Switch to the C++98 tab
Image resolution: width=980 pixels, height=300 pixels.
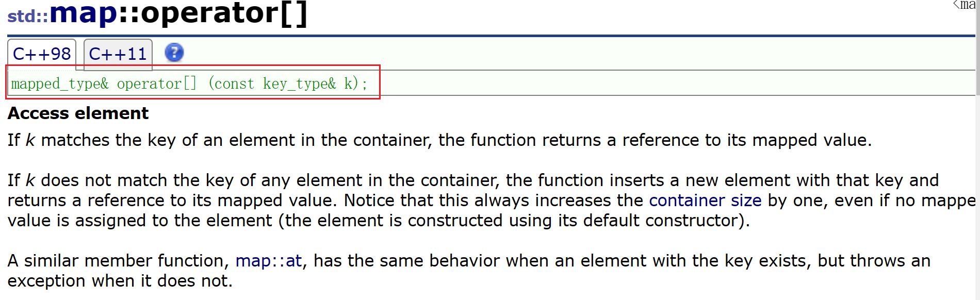tap(42, 54)
